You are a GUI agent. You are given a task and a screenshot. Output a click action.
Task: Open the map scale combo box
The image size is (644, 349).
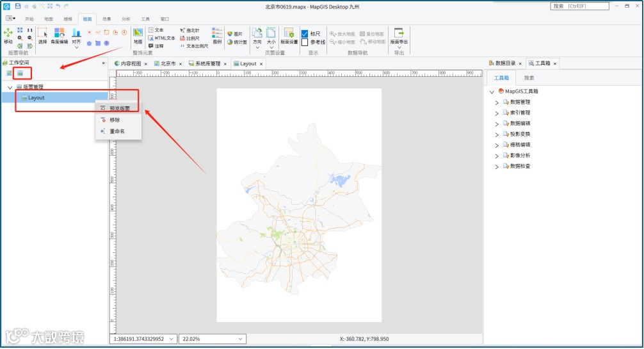(x=143, y=339)
